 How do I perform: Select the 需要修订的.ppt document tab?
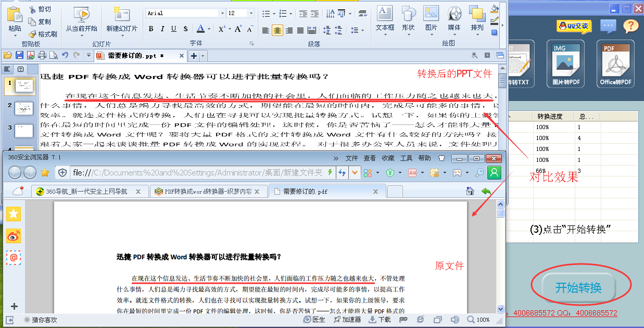[140, 56]
